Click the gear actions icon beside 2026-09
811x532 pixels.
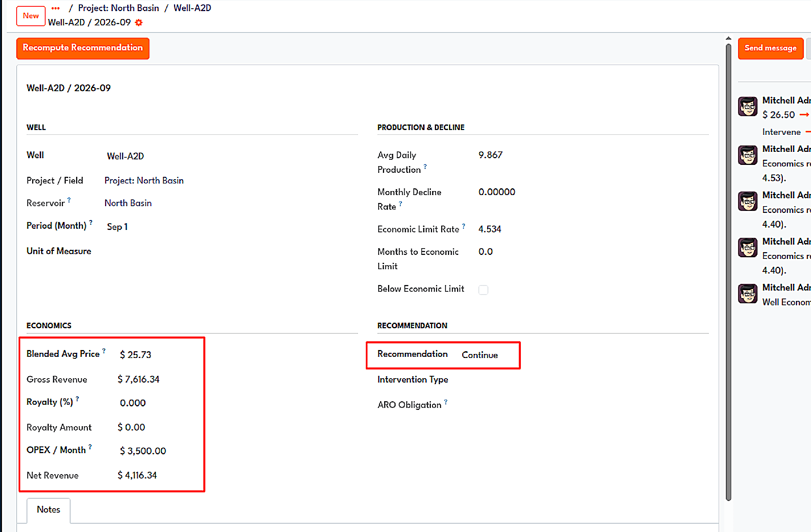[139, 23]
